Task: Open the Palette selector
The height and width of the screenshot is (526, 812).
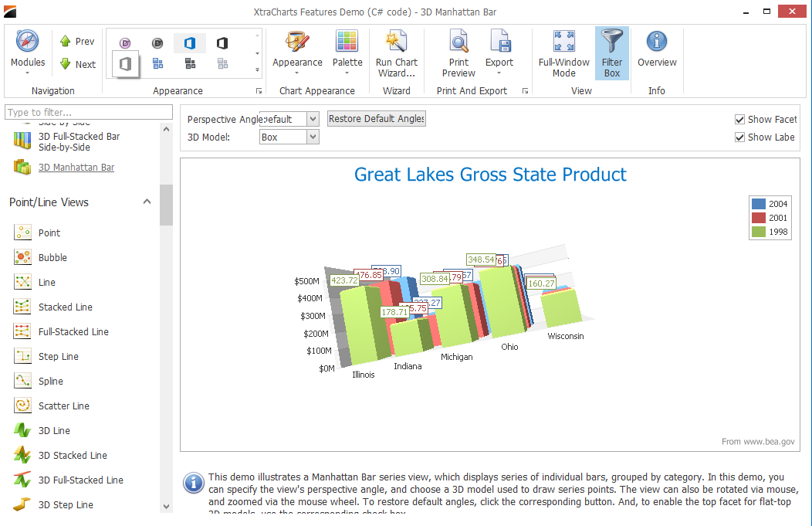Action: (x=347, y=53)
